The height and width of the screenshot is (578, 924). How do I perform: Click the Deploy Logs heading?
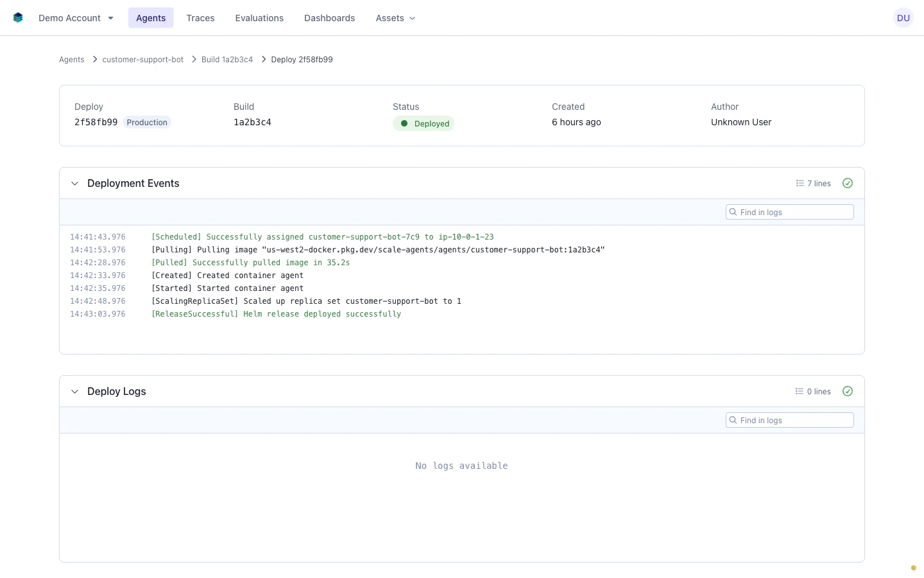coord(117,391)
